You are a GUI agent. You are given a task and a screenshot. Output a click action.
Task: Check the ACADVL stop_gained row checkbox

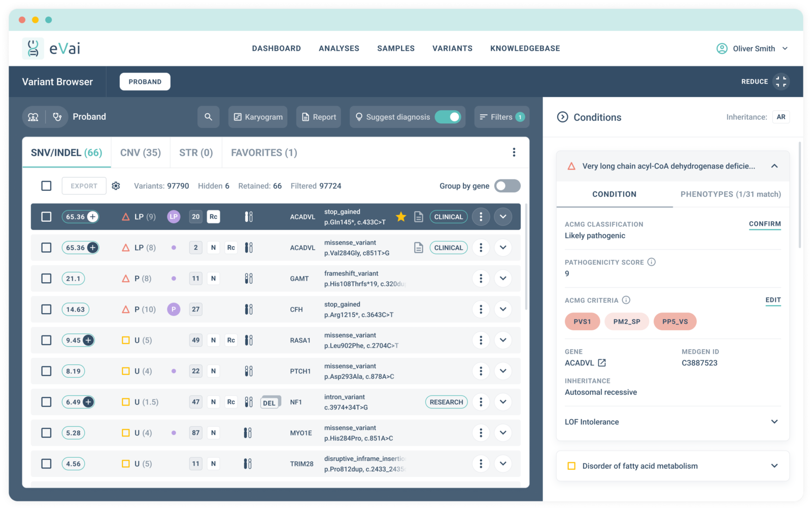46,217
